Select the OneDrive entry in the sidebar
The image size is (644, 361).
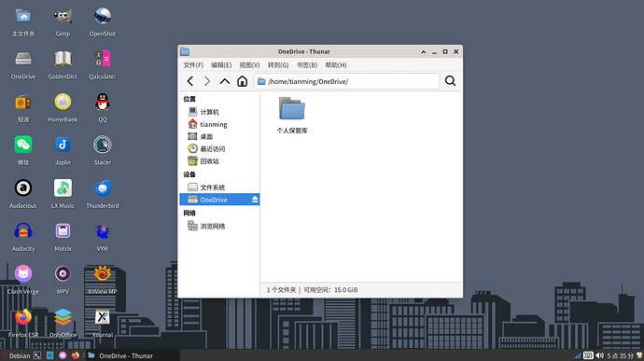(x=219, y=200)
